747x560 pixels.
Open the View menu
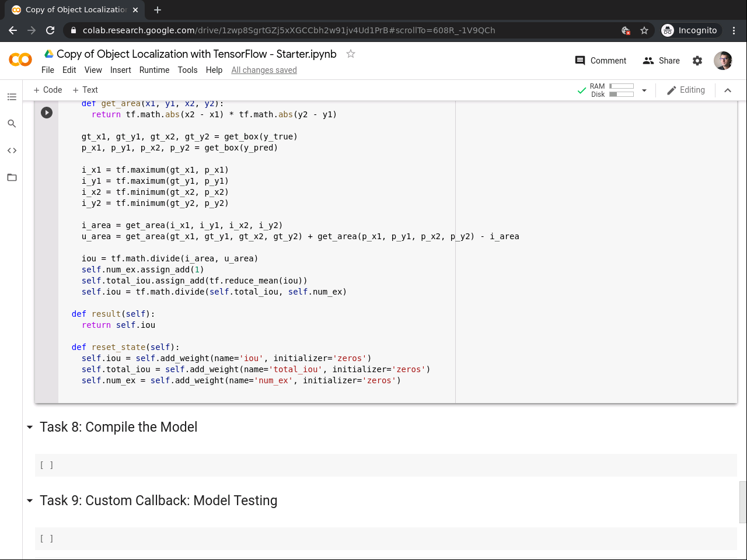pos(93,70)
